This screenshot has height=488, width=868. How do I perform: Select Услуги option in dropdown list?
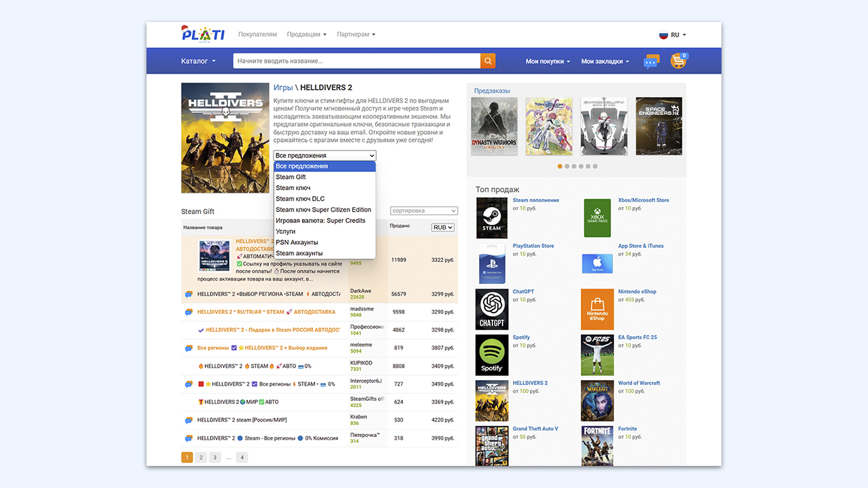pos(325,231)
